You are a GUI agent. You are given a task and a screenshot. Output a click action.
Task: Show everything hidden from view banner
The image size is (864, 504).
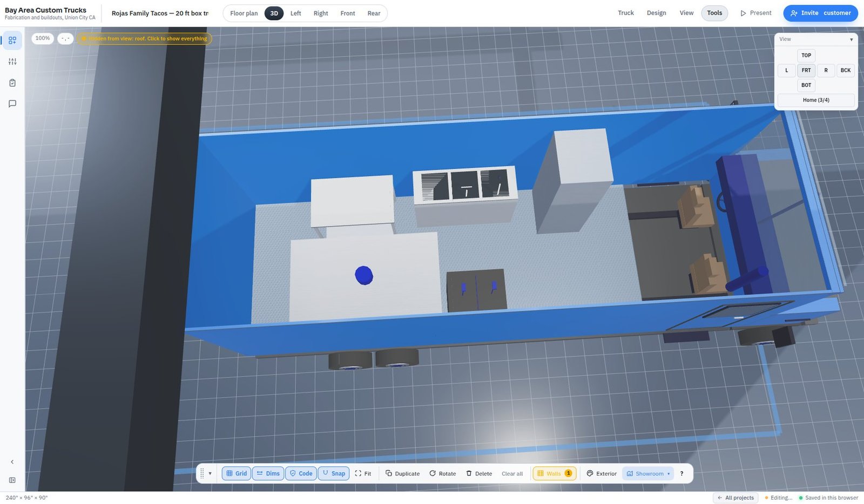(x=144, y=39)
